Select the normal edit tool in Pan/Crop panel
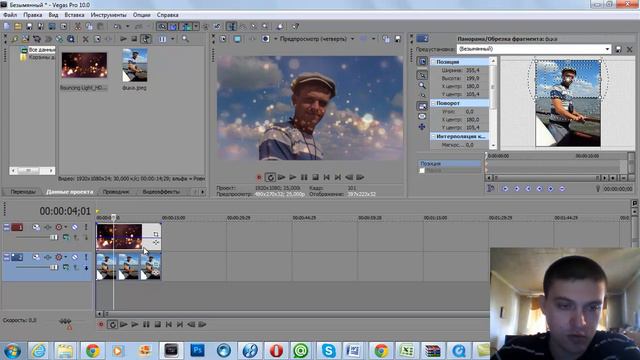 (422, 75)
